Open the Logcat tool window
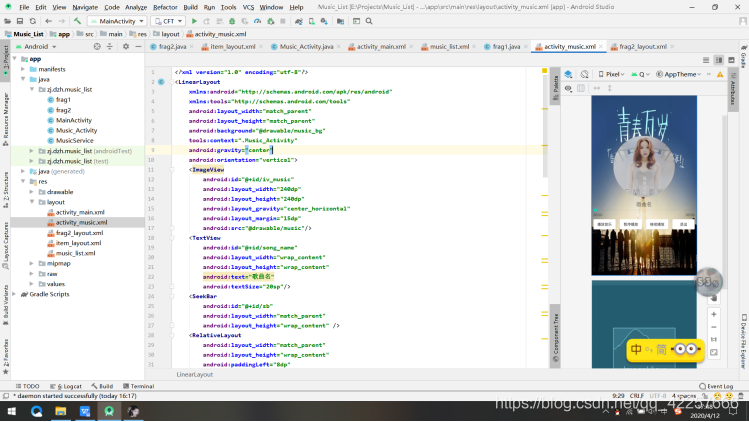The image size is (749, 422). (69, 386)
